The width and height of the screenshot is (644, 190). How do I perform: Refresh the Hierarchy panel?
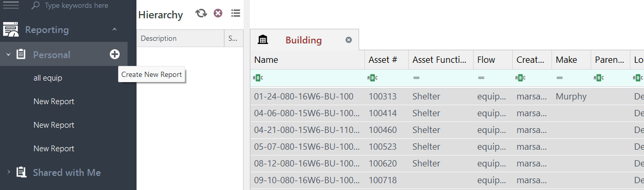201,13
